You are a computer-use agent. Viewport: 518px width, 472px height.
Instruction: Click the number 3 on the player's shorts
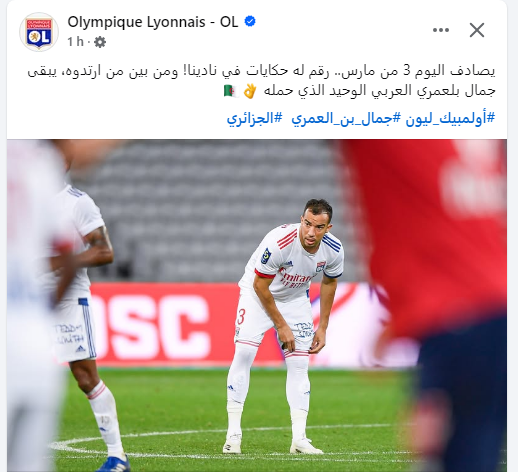pos(241,316)
